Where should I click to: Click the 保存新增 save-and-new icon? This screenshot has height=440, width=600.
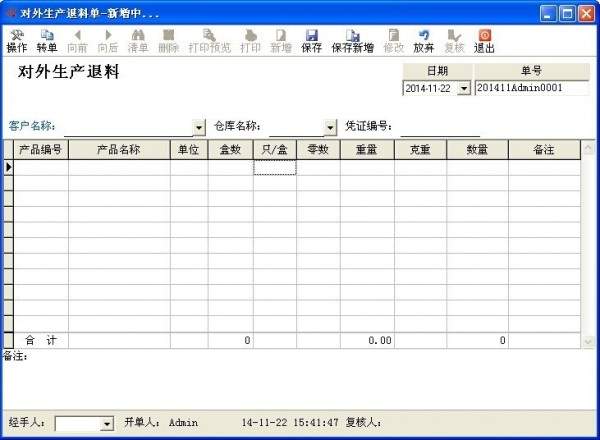pyautogui.click(x=352, y=35)
